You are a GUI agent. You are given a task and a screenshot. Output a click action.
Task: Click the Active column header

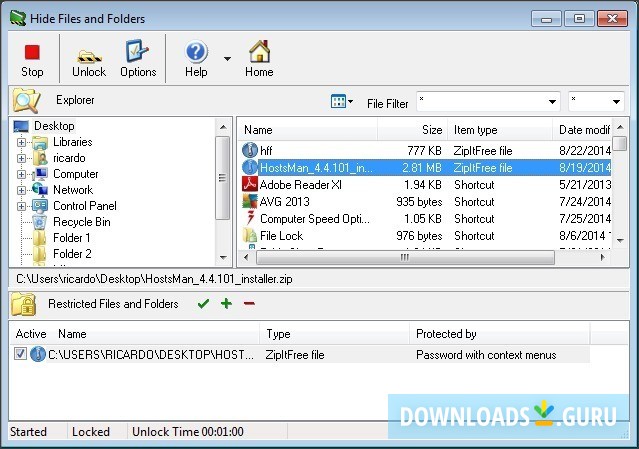tap(31, 334)
